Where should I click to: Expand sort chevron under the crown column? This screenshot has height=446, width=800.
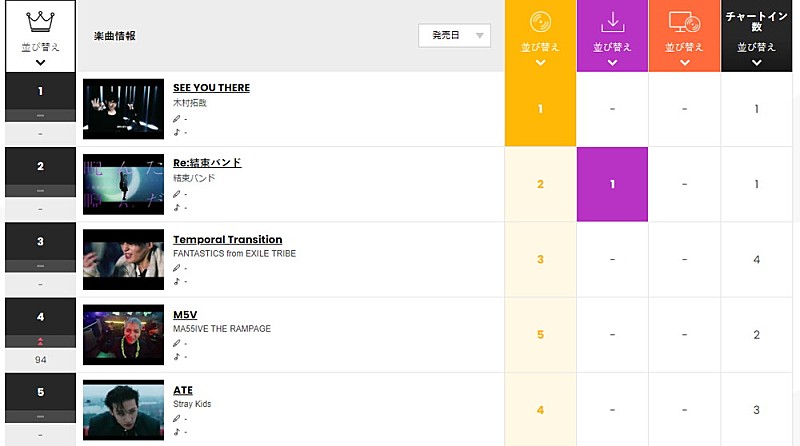[40, 62]
